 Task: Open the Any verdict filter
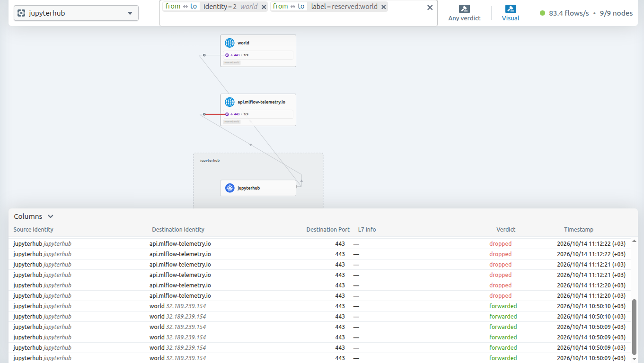pyautogui.click(x=464, y=13)
